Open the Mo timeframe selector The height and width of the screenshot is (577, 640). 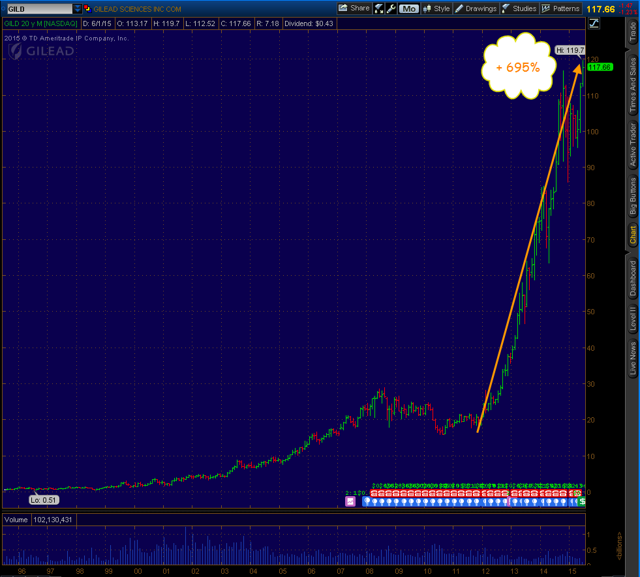(409, 9)
